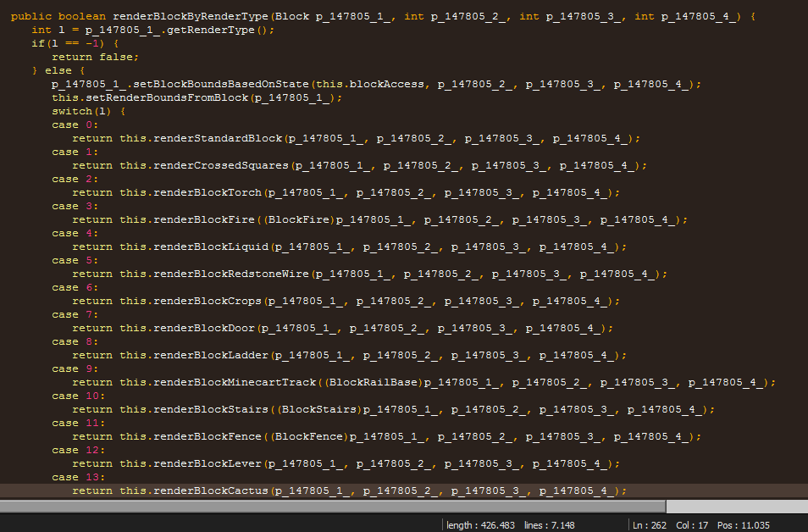Click status bar "Ln : 262"
808x532 pixels.
tap(650, 525)
